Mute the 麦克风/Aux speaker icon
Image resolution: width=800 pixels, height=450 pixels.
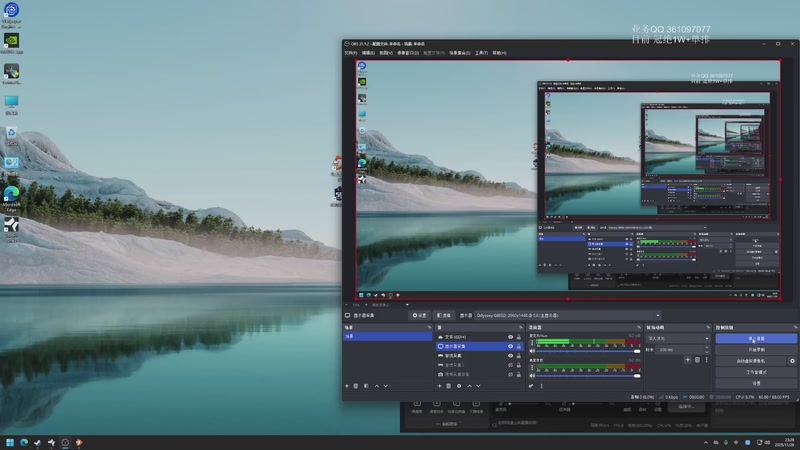point(532,351)
